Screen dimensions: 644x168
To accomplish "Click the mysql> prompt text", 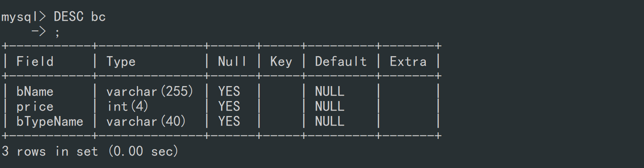I will click(x=24, y=17).
